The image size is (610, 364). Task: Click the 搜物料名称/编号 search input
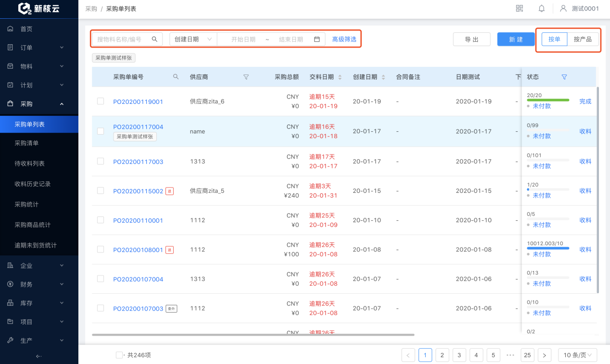127,39
